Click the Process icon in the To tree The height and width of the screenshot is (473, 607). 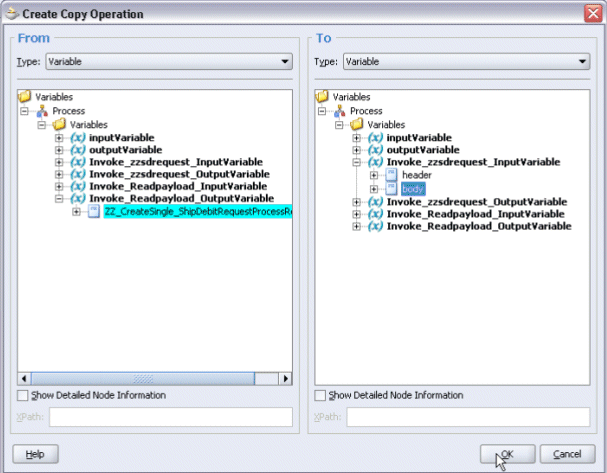(340, 111)
